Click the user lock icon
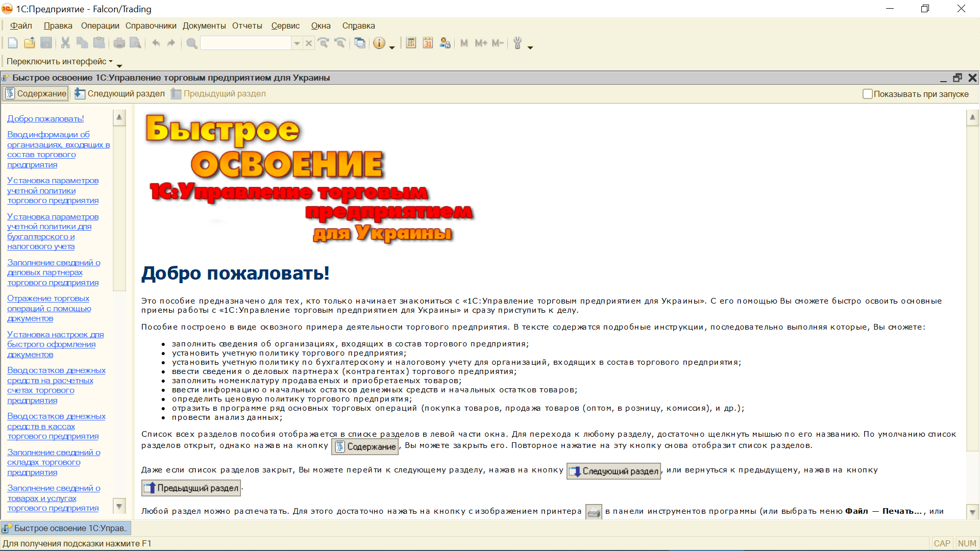 (x=445, y=43)
